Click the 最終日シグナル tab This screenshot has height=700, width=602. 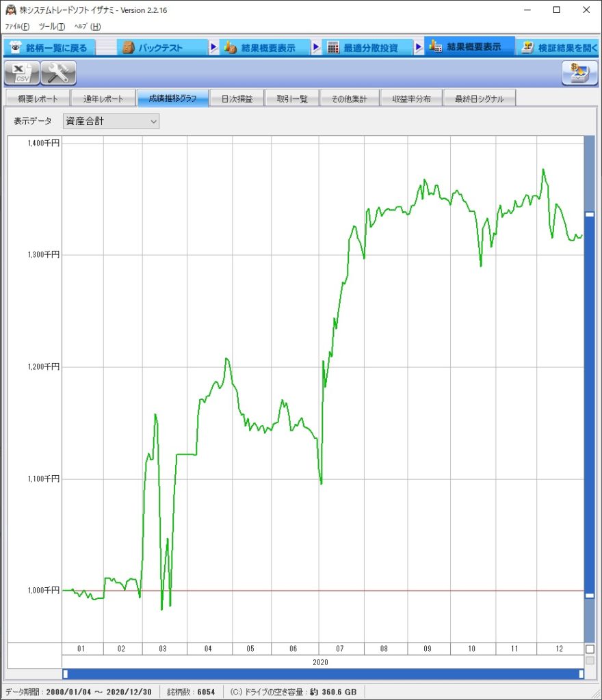coord(479,99)
